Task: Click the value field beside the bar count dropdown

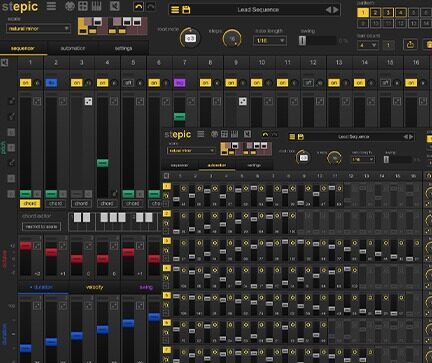Action: 388,45
